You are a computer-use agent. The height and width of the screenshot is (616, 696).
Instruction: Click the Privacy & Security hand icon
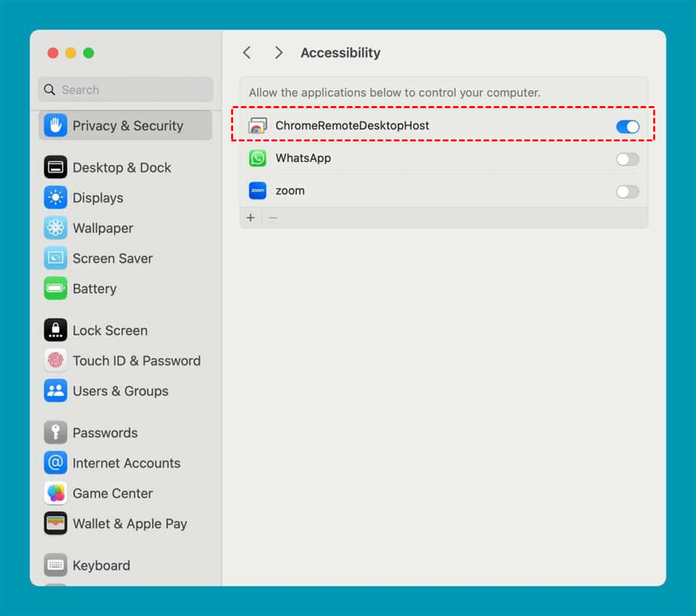tap(56, 126)
